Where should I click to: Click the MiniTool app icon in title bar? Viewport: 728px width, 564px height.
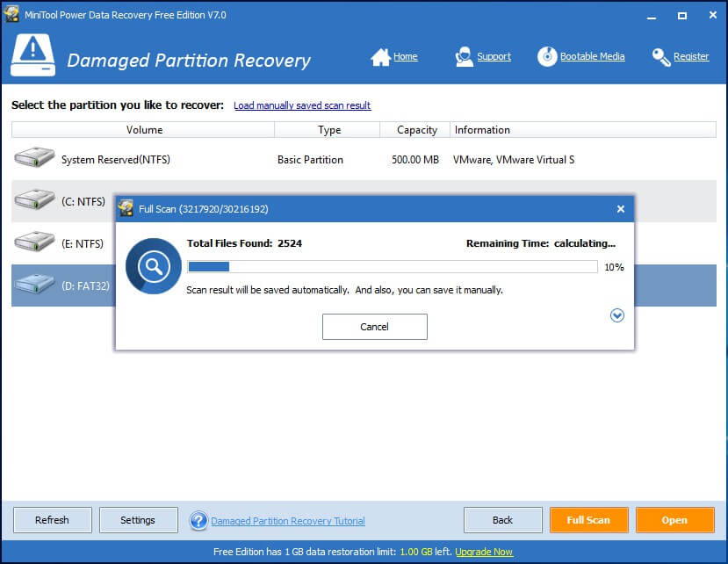point(11,14)
